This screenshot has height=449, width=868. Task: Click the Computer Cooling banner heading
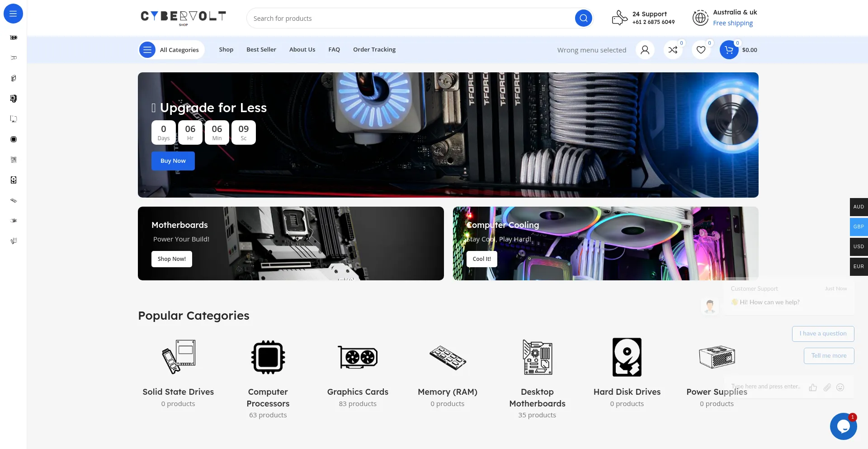coord(503,225)
